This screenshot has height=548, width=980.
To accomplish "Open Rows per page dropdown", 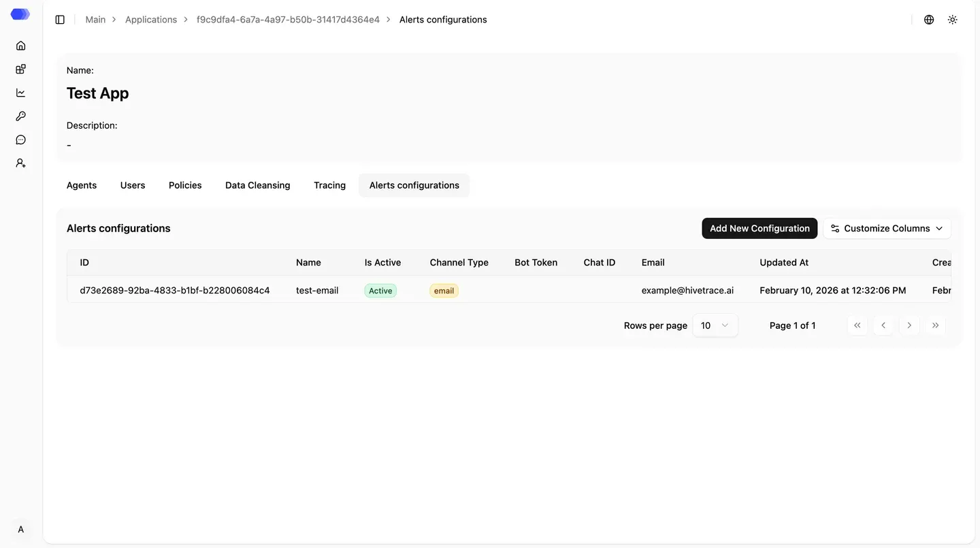I will point(715,325).
